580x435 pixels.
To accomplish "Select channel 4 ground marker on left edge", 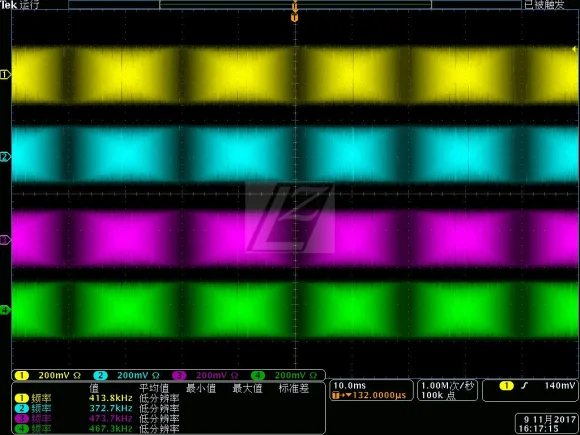I will (5, 310).
